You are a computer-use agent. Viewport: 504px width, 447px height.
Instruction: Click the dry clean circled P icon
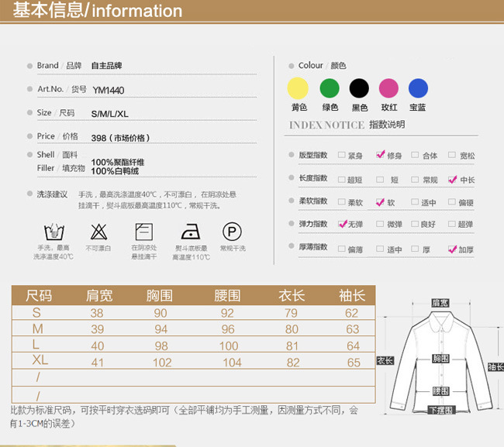231,231
